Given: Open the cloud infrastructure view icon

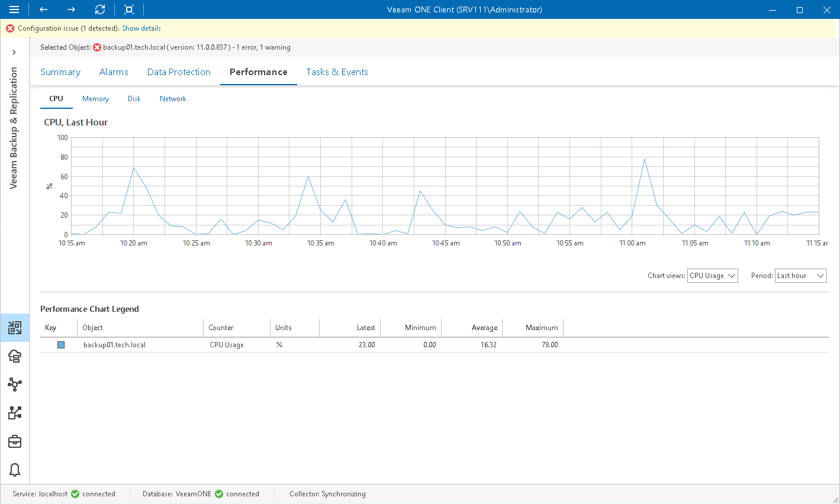Looking at the screenshot, I should [x=15, y=356].
